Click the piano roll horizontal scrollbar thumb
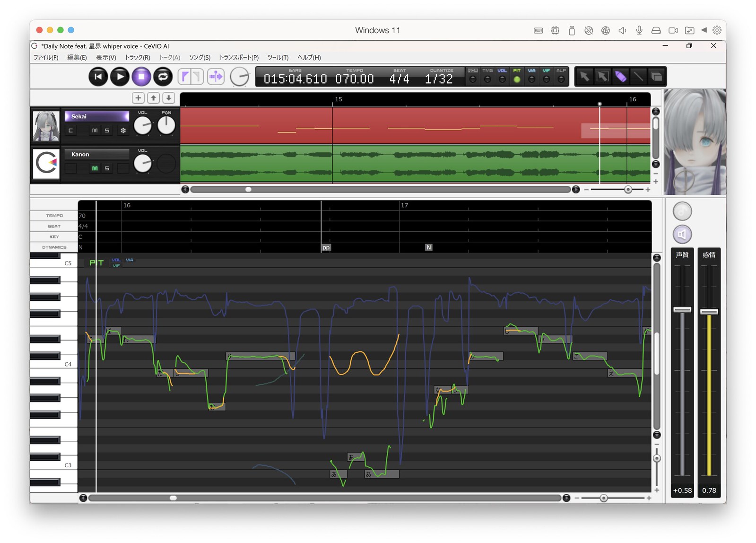Screen dimensions: 756x543 [x=173, y=498]
